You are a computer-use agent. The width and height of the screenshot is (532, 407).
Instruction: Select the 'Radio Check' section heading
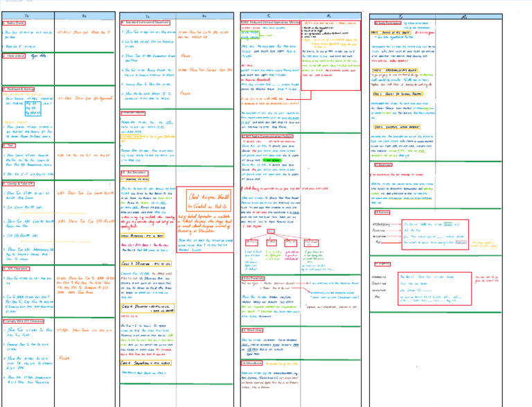tap(14, 23)
